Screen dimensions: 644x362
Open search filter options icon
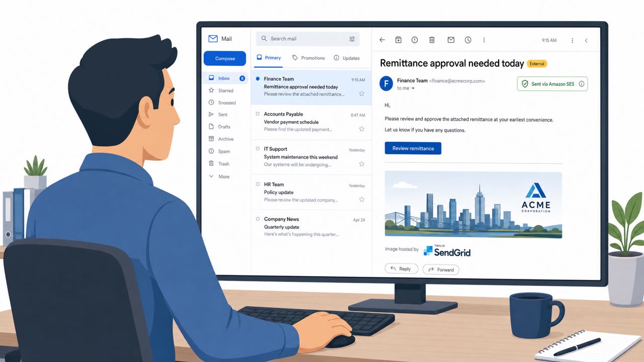352,39
